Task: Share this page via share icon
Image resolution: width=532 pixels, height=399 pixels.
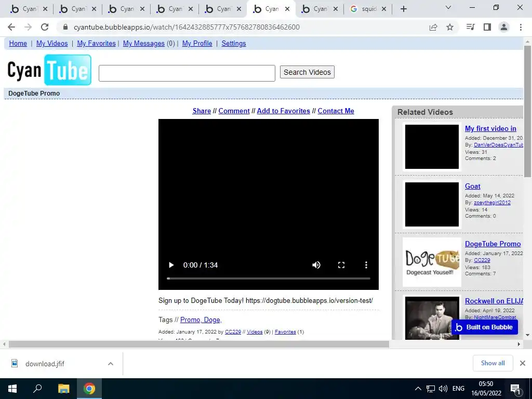Action: coord(433,27)
